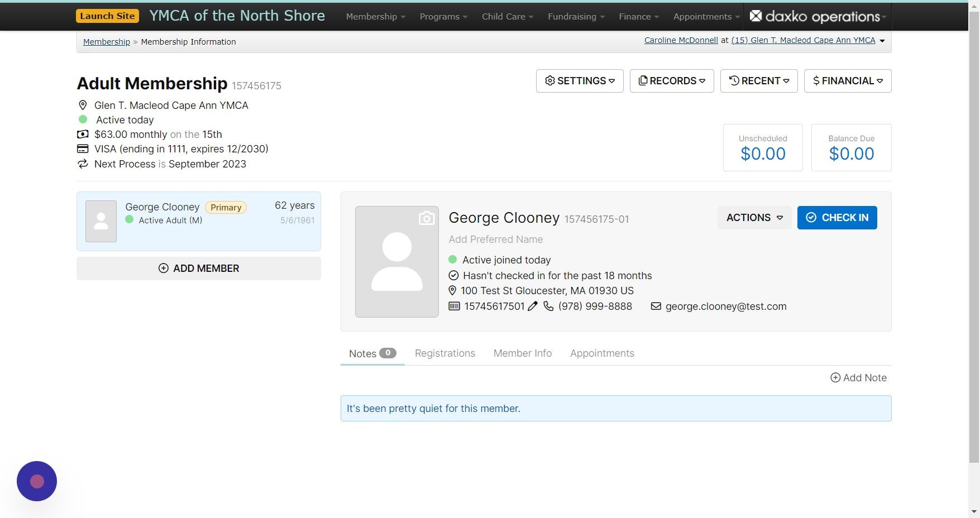Viewport: 980px width, 518px height.
Task: Open the Glen T. Macleod Cape Ann YMCA selector
Action: pos(804,40)
